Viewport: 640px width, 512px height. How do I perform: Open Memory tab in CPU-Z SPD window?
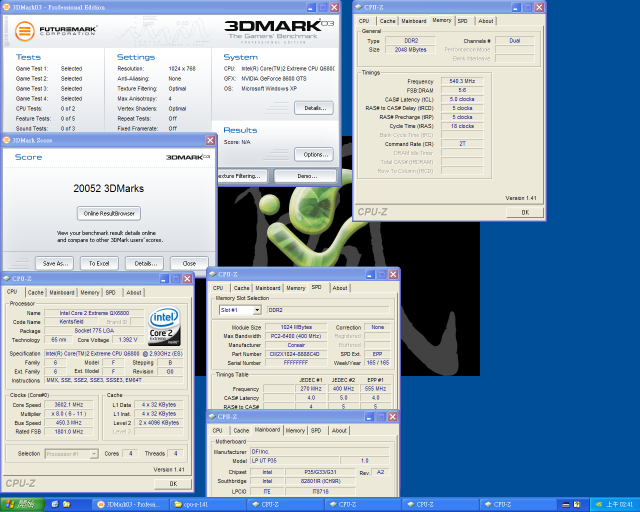point(296,288)
